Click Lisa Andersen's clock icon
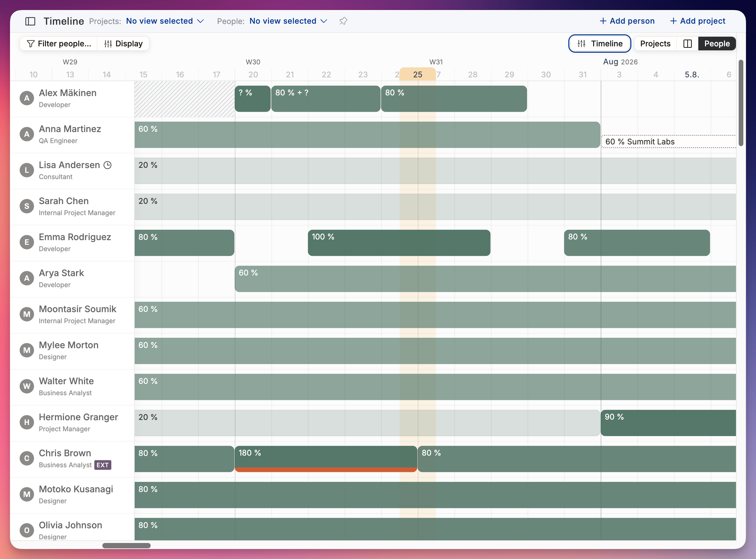 (x=108, y=165)
